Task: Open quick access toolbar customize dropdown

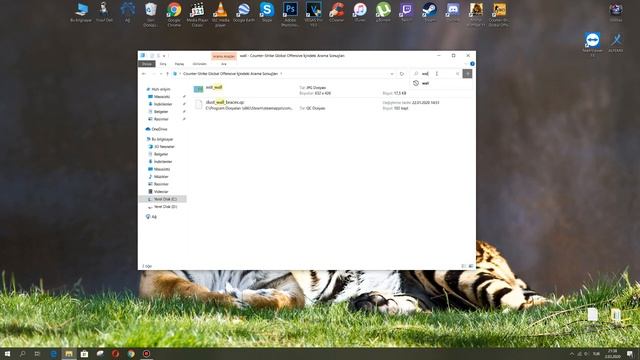Action: coord(164,56)
